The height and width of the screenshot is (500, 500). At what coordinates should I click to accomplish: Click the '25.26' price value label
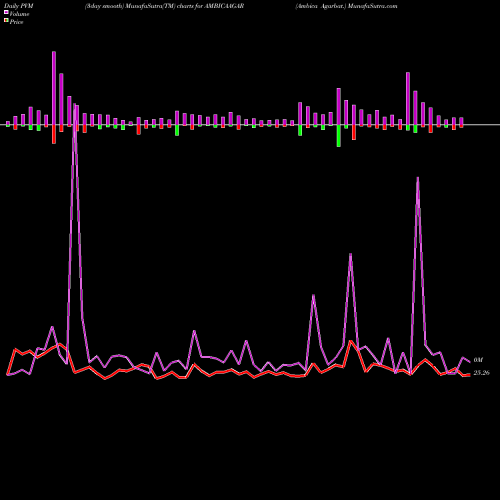pyautogui.click(x=481, y=373)
